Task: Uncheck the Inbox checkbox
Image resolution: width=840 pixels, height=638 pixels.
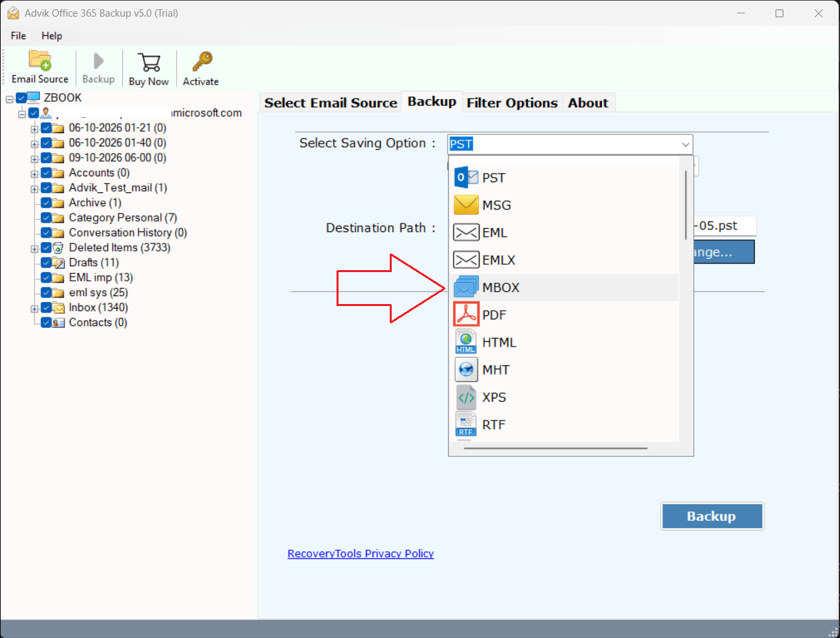Action: [46, 307]
